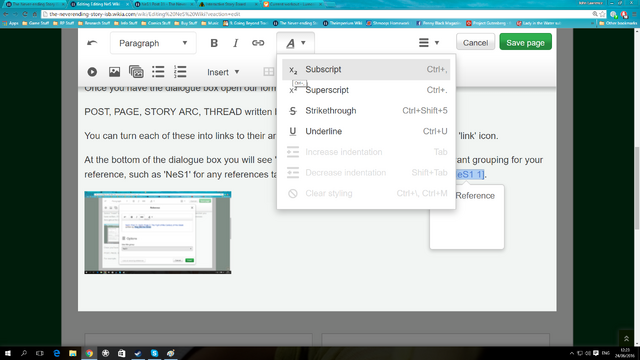Click the Cancel button

click(x=476, y=42)
